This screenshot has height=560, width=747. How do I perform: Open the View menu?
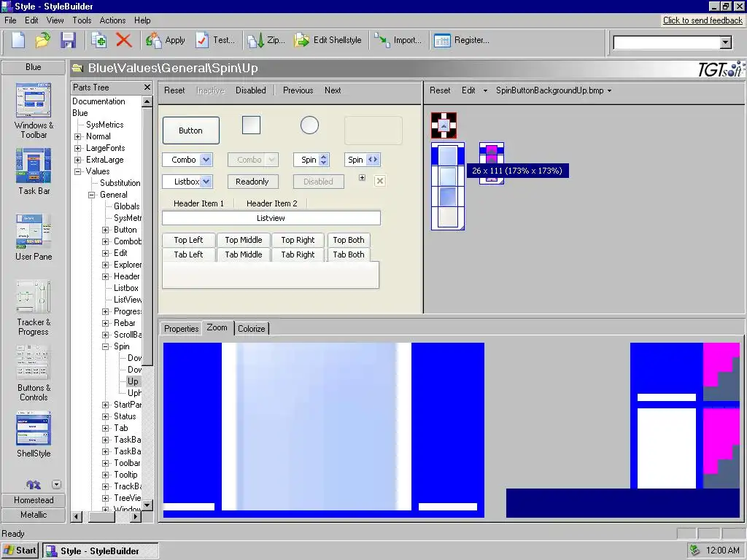tap(55, 20)
